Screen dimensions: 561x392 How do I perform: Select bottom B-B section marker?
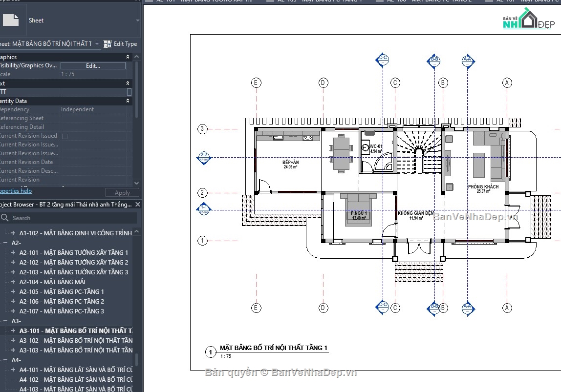[434, 308]
